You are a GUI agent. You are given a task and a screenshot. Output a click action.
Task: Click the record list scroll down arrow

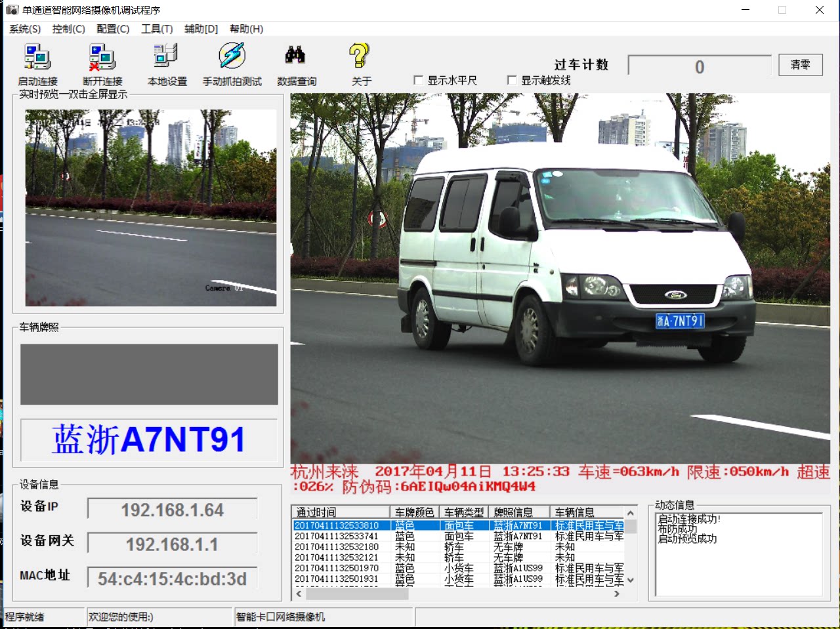(631, 580)
